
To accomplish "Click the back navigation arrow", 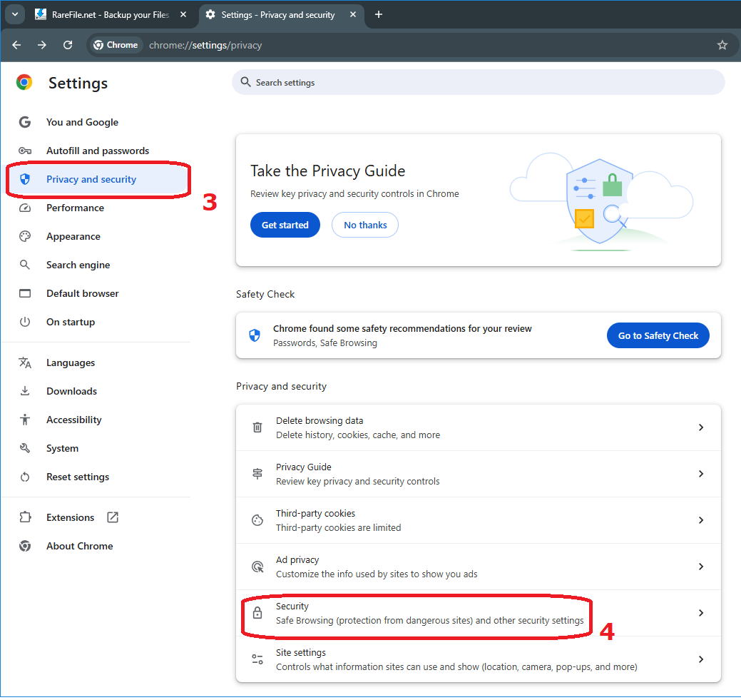I will pos(16,45).
